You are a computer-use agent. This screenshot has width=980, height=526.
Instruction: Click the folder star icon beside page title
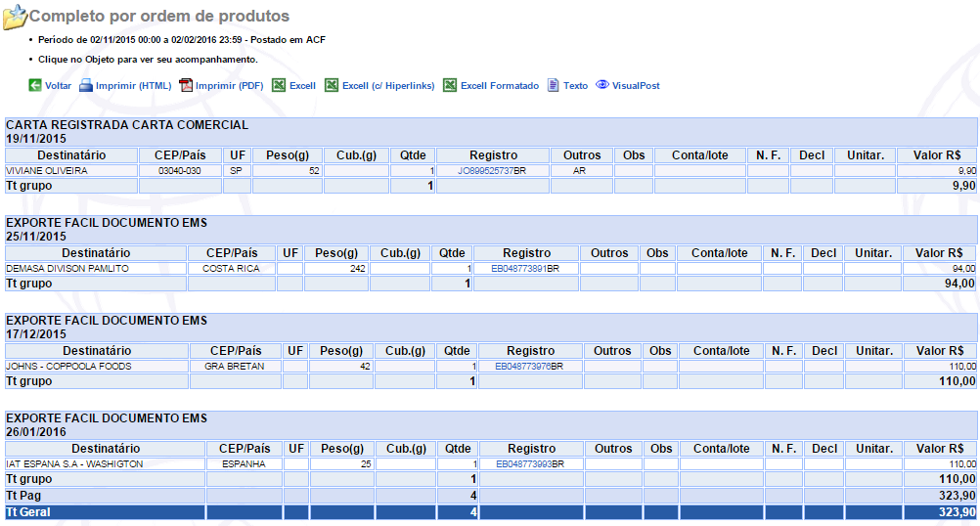pos(15,17)
